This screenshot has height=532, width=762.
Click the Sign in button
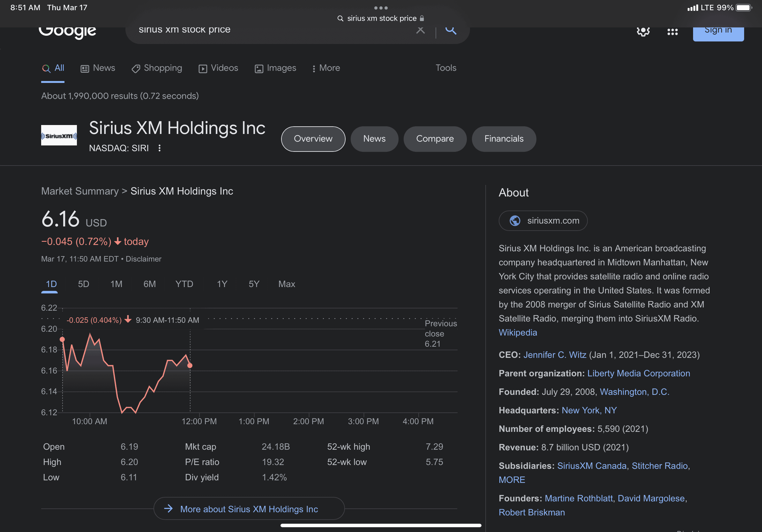tap(718, 34)
